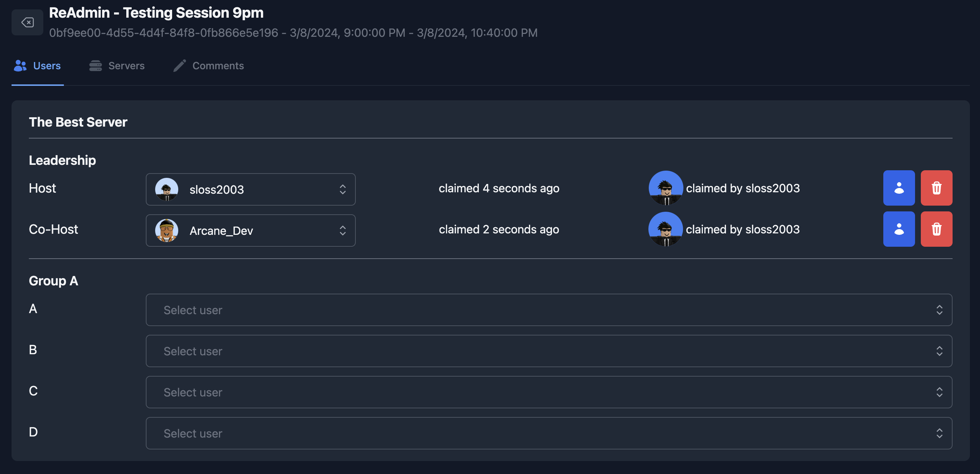
Task: Click the Users tab icon
Action: tap(20, 66)
